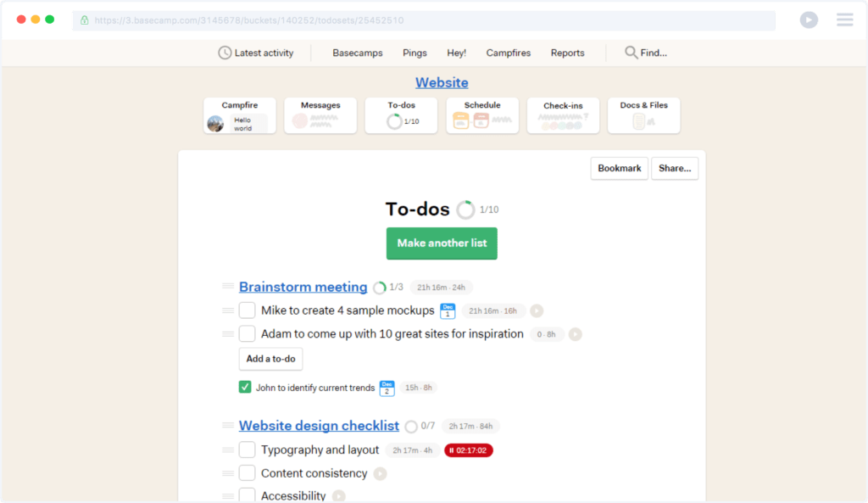Image resolution: width=868 pixels, height=503 pixels.
Task: Open the Website design checklist
Action: [x=320, y=426]
